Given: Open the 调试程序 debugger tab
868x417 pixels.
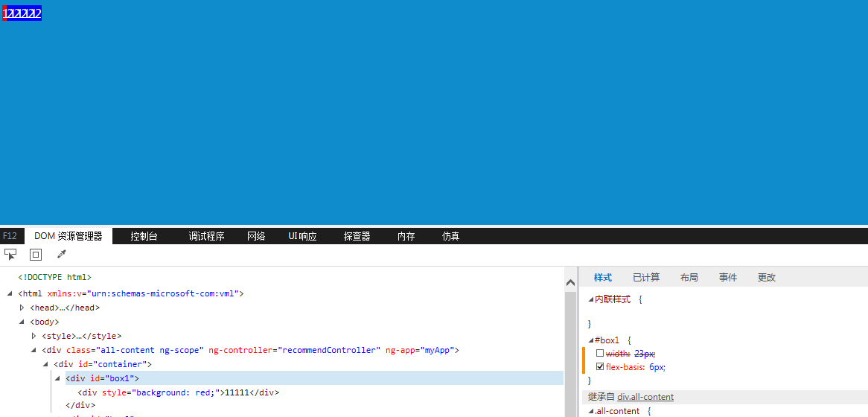Looking at the screenshot, I should click(x=206, y=236).
